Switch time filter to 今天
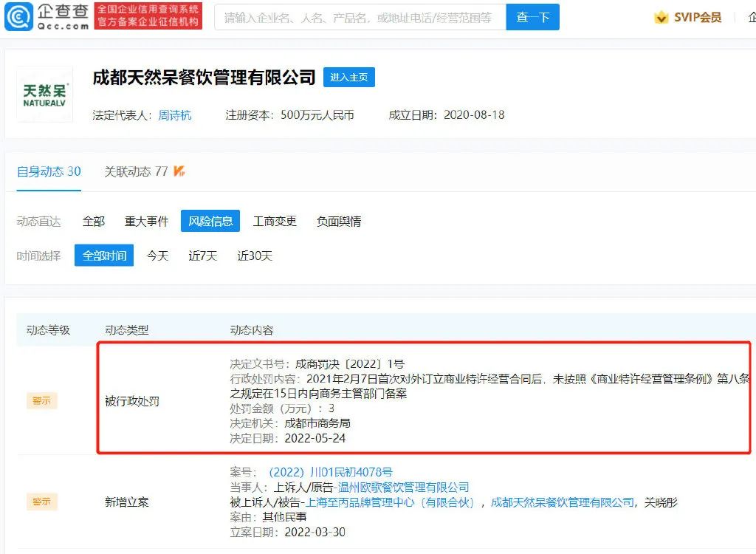 click(x=157, y=256)
